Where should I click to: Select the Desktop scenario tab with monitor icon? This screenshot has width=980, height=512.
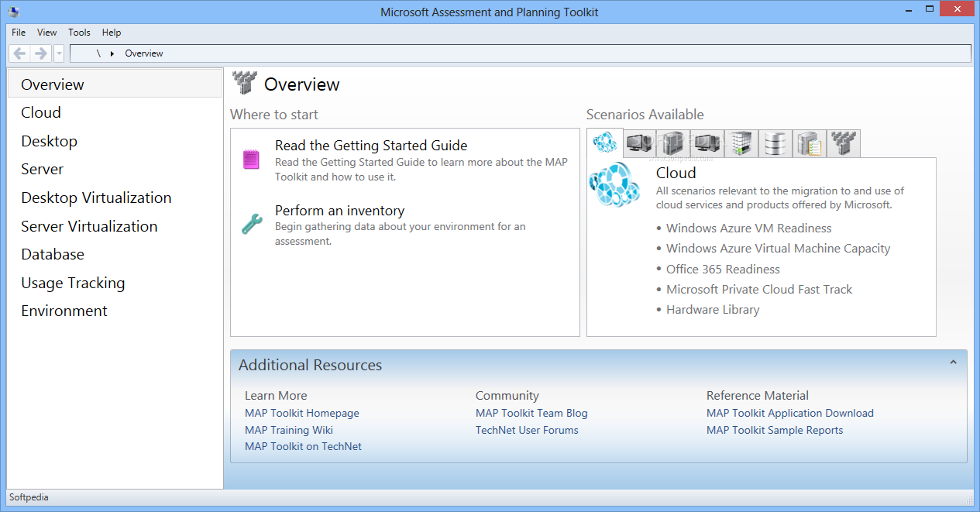click(x=639, y=143)
